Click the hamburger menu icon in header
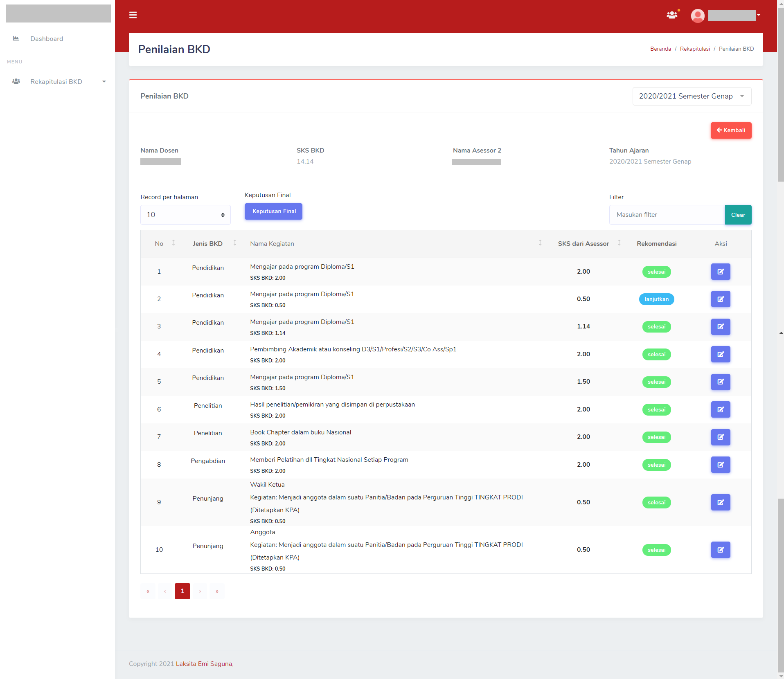This screenshot has width=784, height=679. pyautogui.click(x=133, y=15)
